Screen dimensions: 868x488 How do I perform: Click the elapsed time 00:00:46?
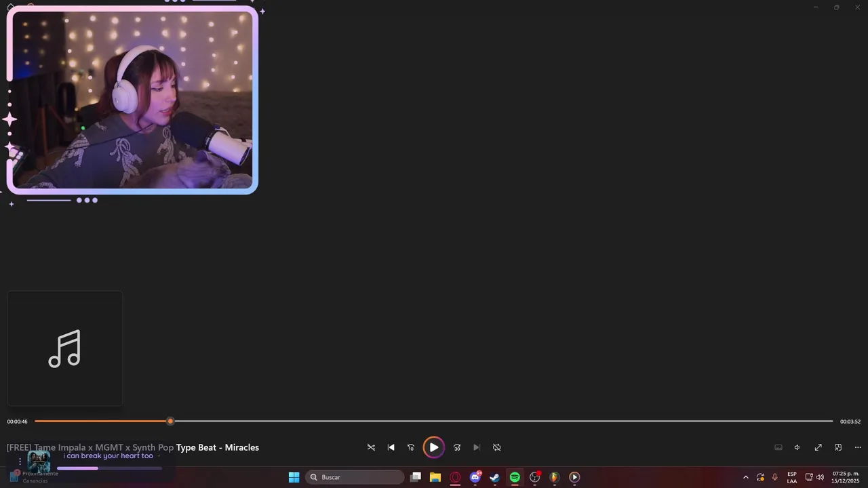click(x=18, y=422)
